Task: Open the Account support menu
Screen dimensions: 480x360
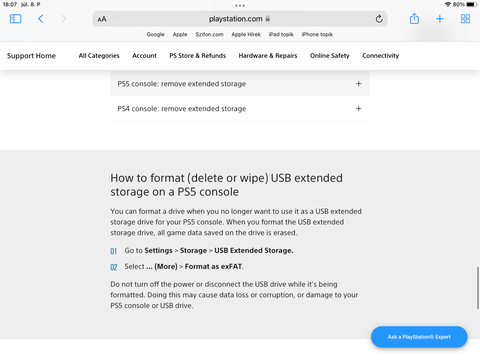Action: point(144,56)
